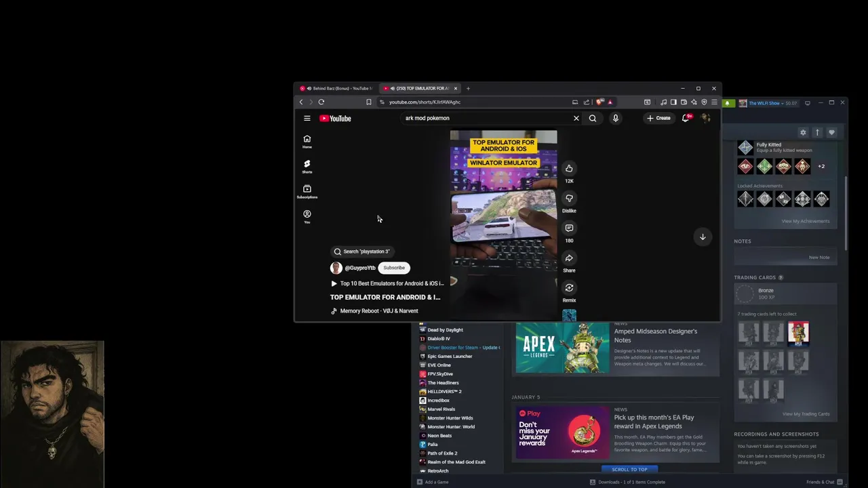Open View My Trading Cards link
Screen dimensions: 868x488
(806, 414)
